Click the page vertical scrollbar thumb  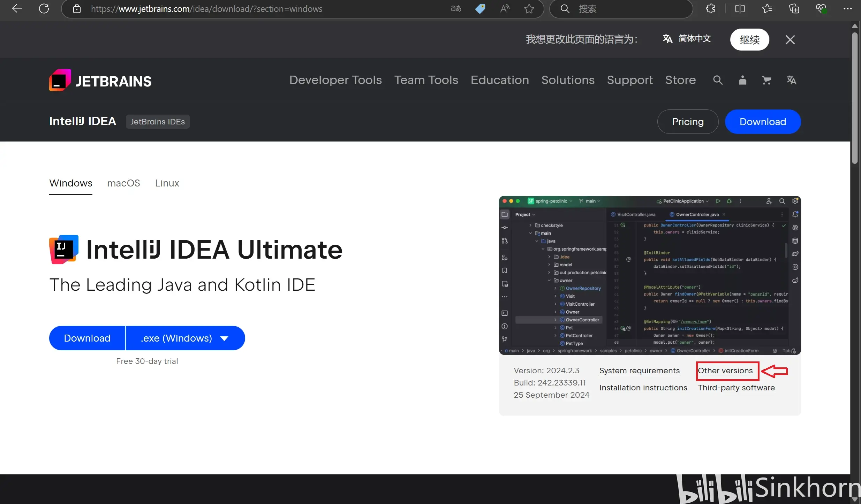tap(854, 98)
